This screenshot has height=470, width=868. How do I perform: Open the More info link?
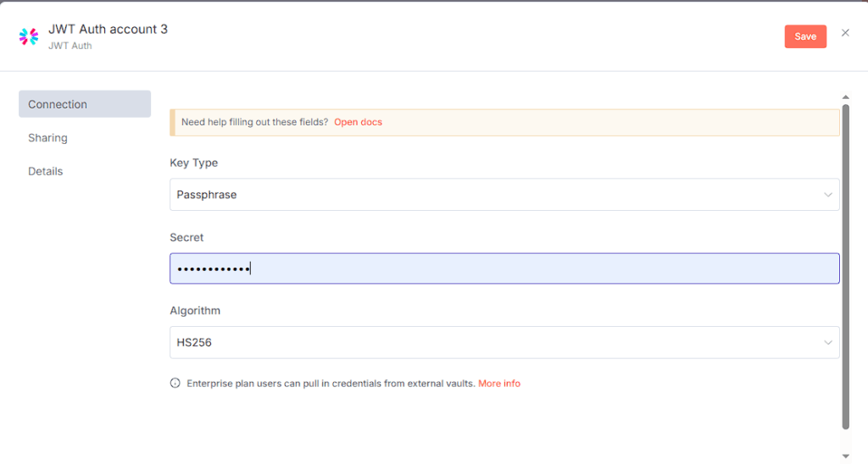pos(499,384)
